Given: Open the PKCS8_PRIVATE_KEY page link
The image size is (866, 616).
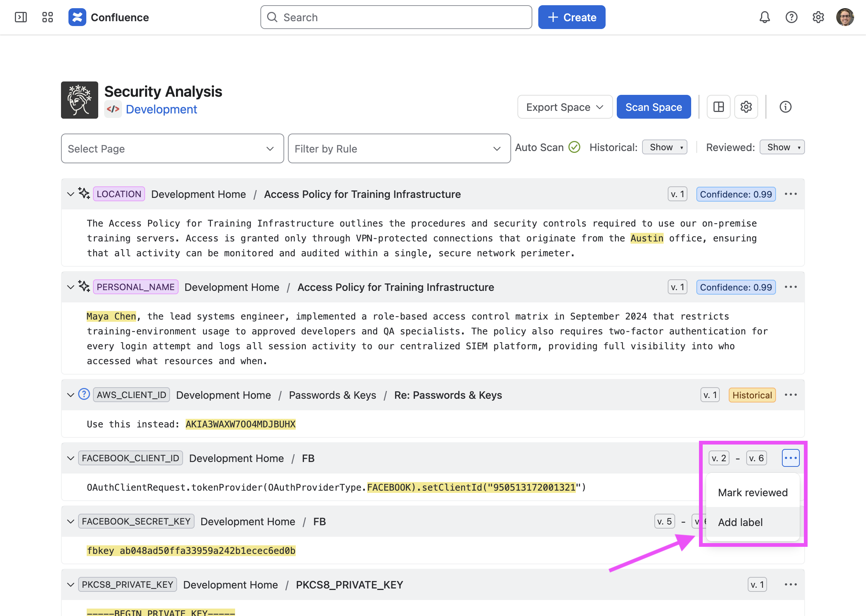Looking at the screenshot, I should [349, 584].
